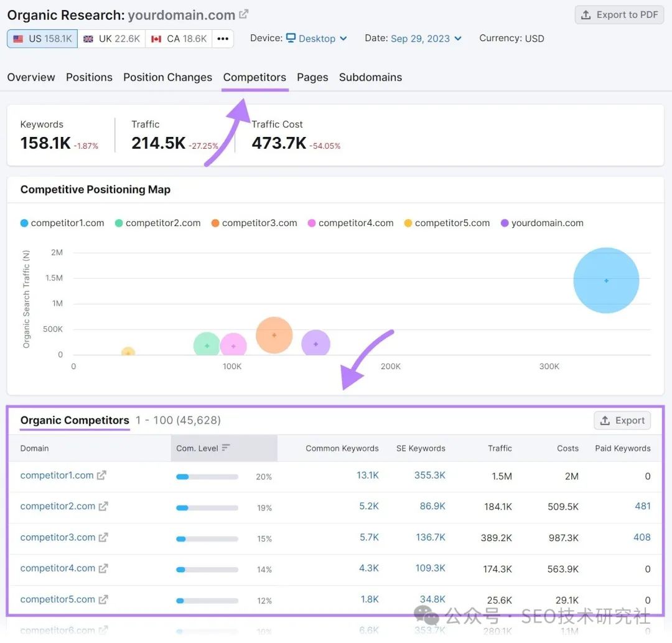Screen dimensions: 672x643
Task: Click external link icon beside competitor4.com
Action: pos(103,569)
